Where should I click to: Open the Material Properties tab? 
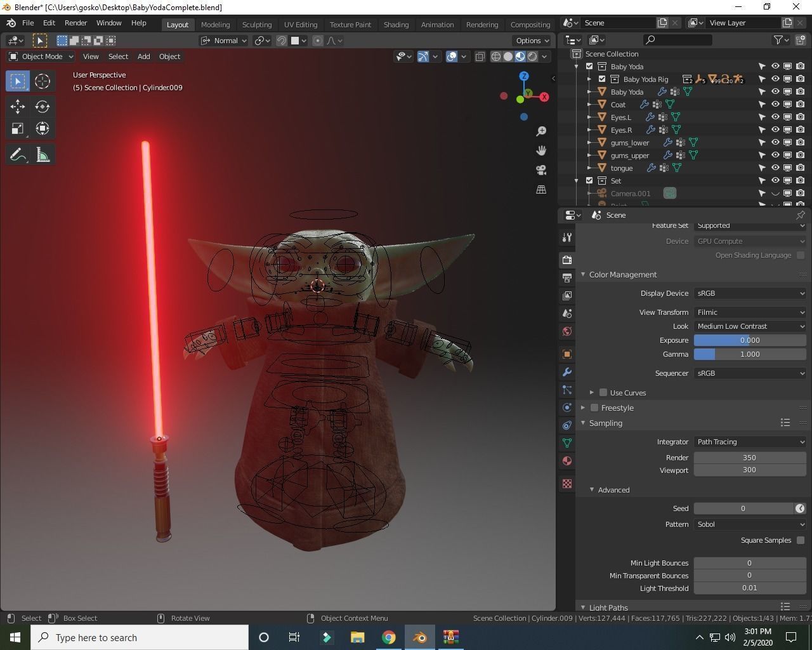click(x=566, y=460)
